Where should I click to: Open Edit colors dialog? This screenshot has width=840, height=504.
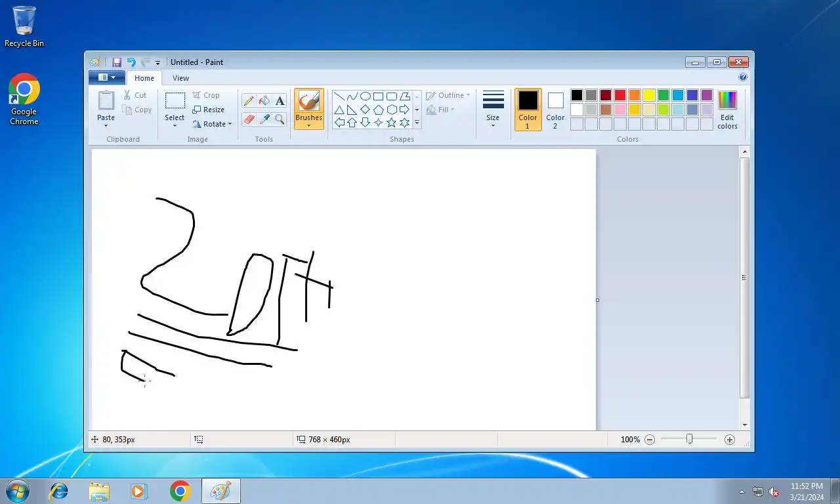(727, 110)
